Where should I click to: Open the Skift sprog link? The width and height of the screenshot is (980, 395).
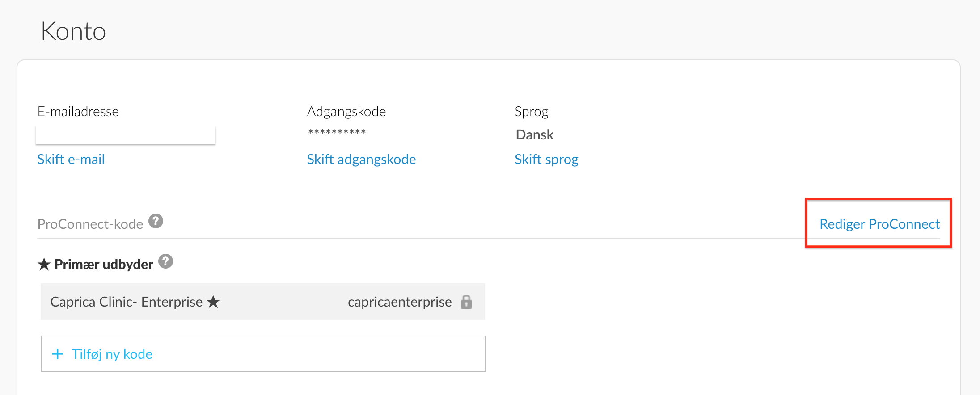[x=546, y=159]
